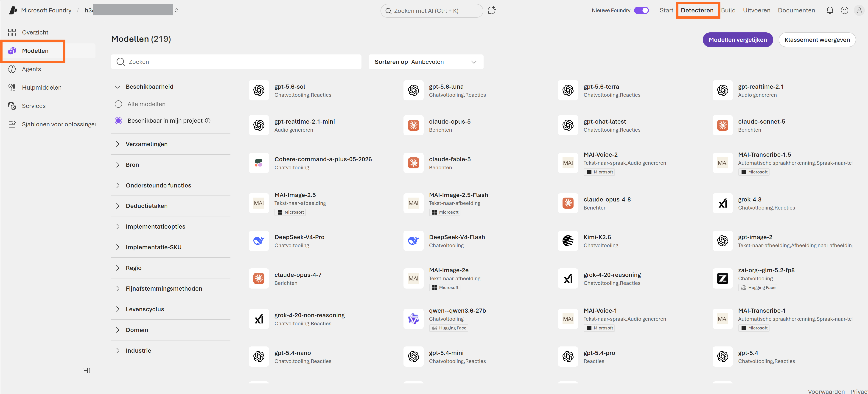Click the magnifier icon in the Zoeken field

121,62
